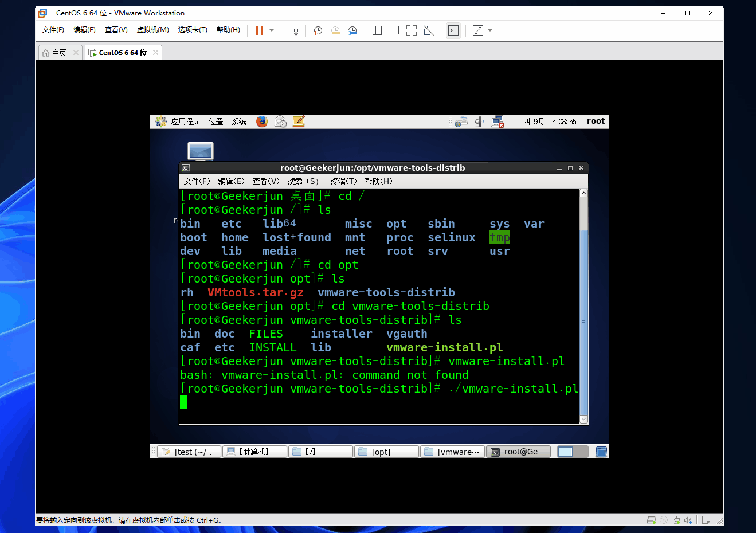Image resolution: width=756 pixels, height=533 pixels.
Task: Click the console view toolbar icon
Action: click(453, 30)
